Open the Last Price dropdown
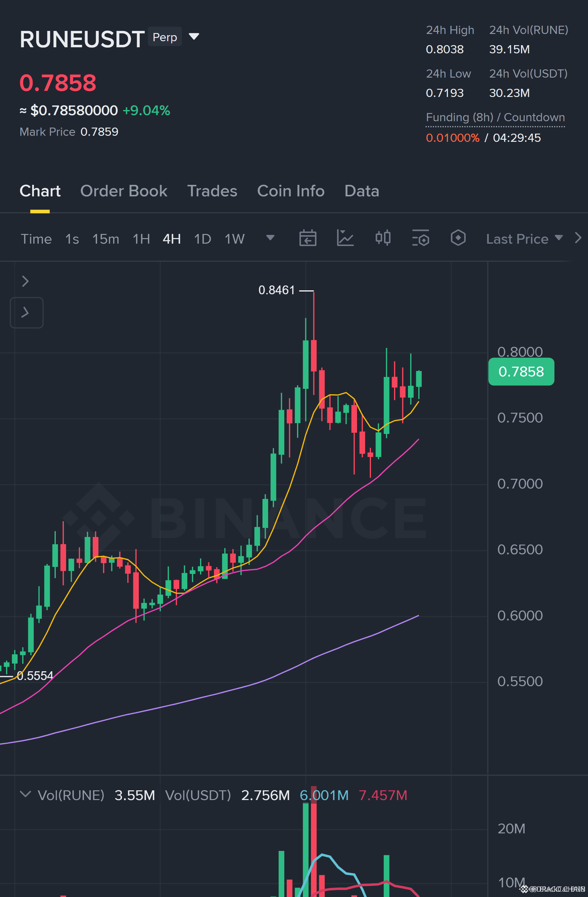The width and height of the screenshot is (588, 897). point(524,239)
